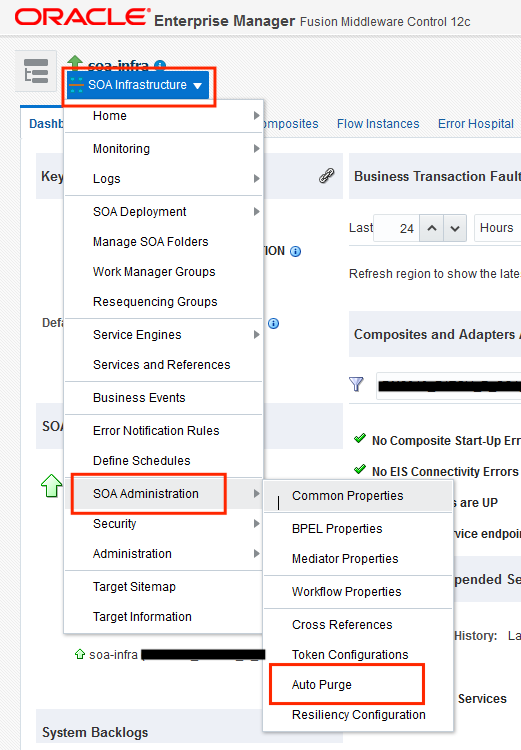Choose Token Configurations in the submenu
521x750 pixels.
coord(358,654)
